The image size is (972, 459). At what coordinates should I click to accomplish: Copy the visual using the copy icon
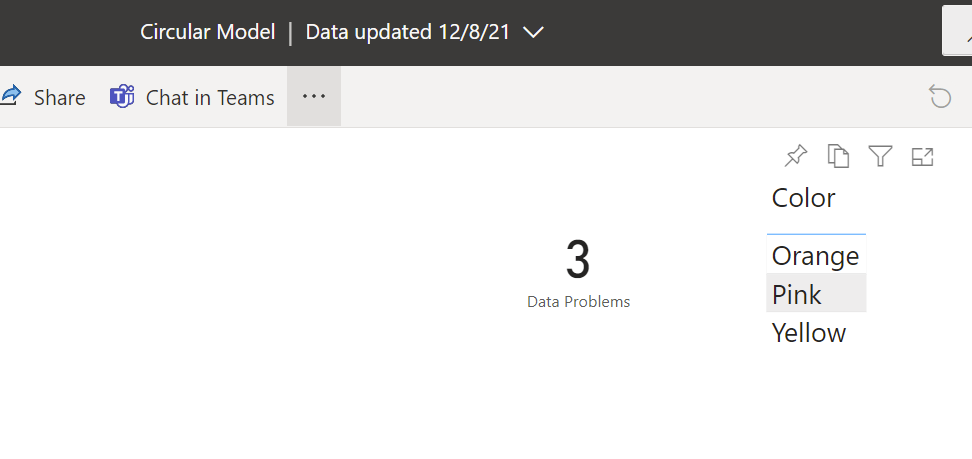click(x=838, y=156)
